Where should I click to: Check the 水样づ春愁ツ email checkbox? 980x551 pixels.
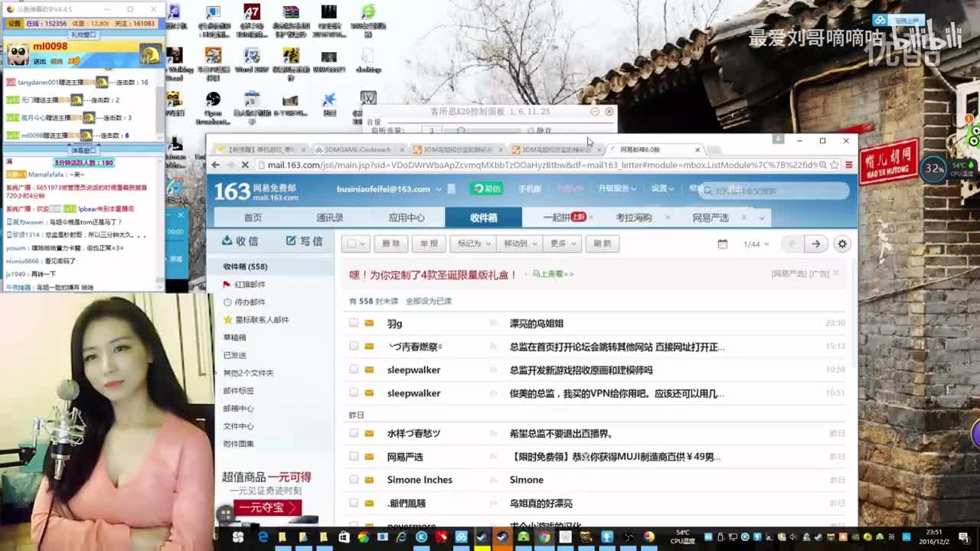coord(354,433)
